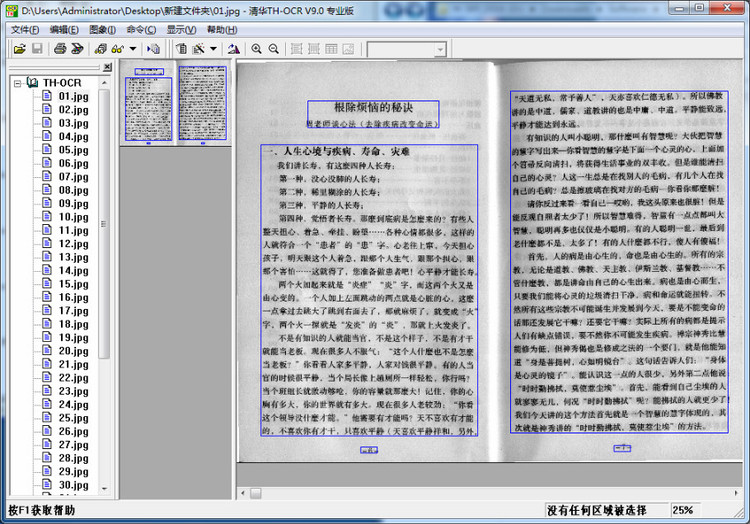Click the document icon beside 26.jpg
Viewport: 750px width, 524px height.
tap(47, 430)
